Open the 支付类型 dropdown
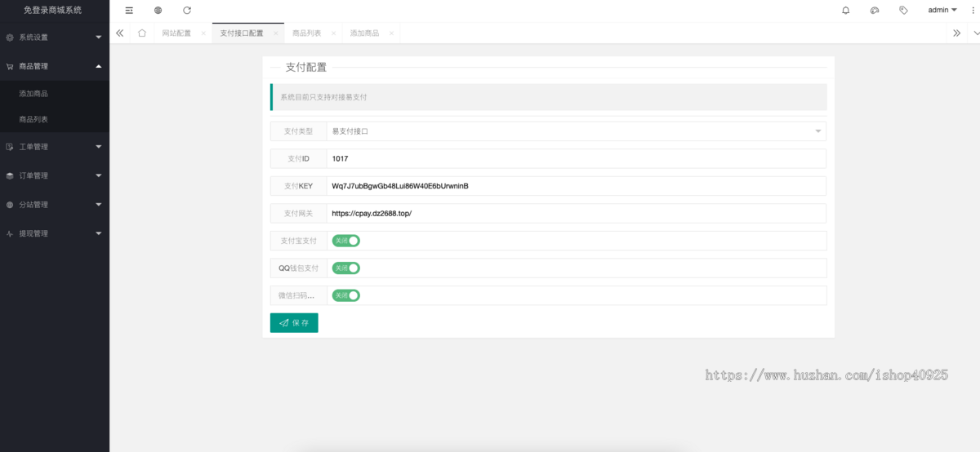This screenshot has width=980, height=452. [576, 131]
